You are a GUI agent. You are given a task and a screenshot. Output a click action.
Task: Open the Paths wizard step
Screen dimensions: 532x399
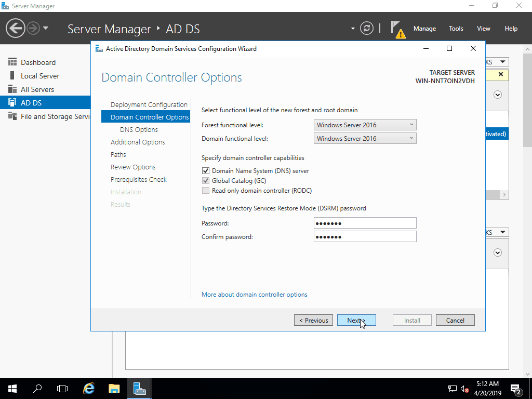[118, 155]
